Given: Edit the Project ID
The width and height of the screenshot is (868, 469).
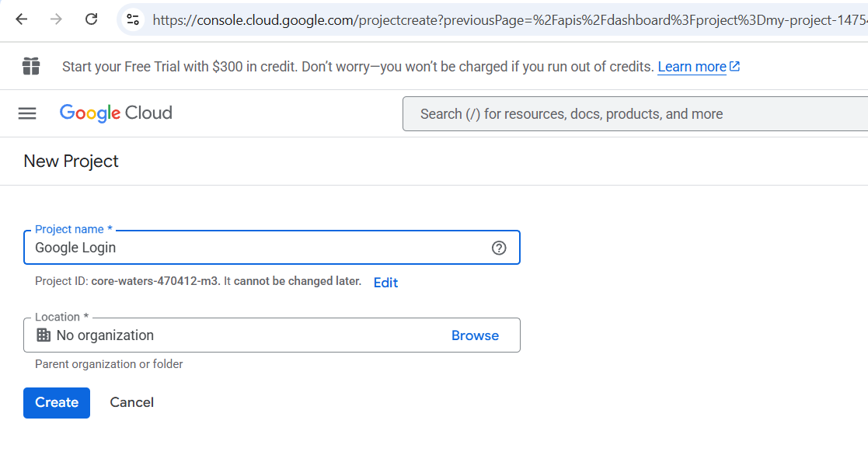Looking at the screenshot, I should 385,283.
